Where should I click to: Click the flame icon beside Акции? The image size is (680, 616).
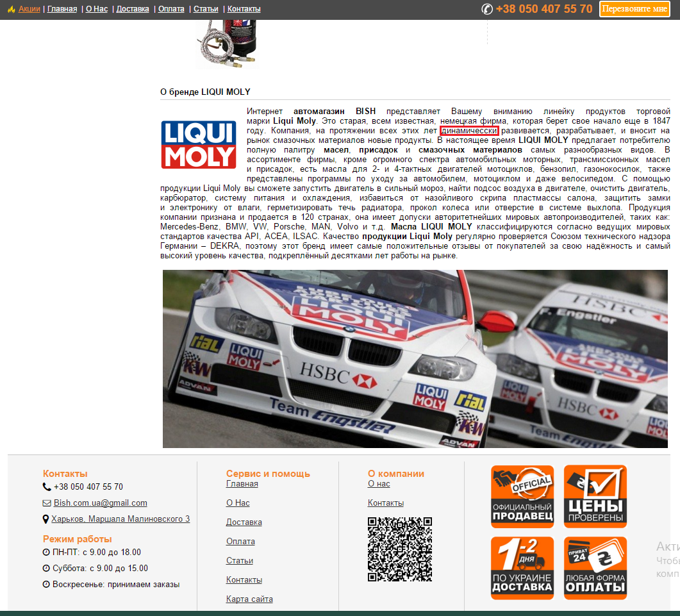pyautogui.click(x=11, y=9)
